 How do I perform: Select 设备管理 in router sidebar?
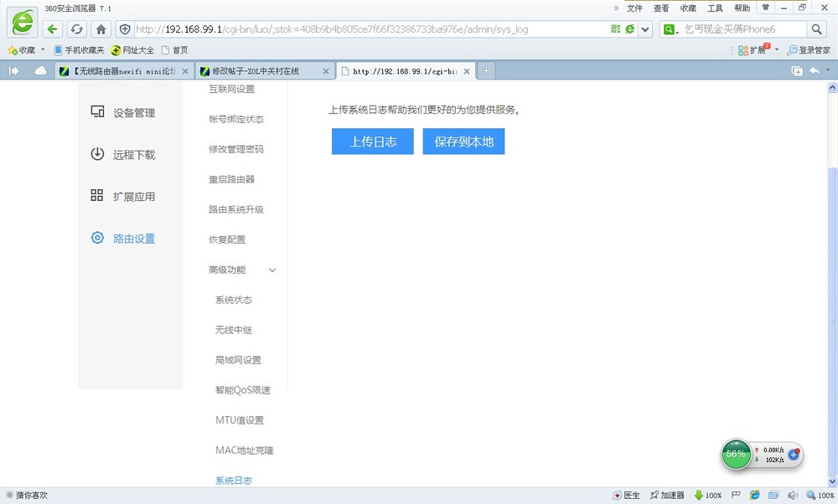123,113
